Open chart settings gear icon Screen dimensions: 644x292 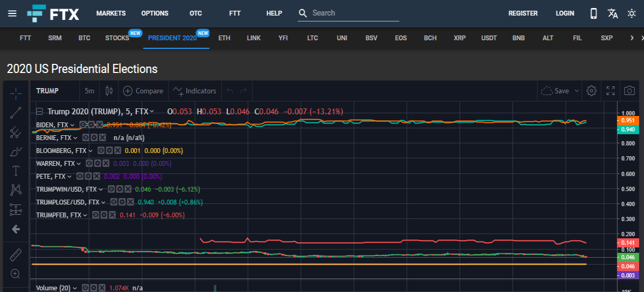coord(591,91)
